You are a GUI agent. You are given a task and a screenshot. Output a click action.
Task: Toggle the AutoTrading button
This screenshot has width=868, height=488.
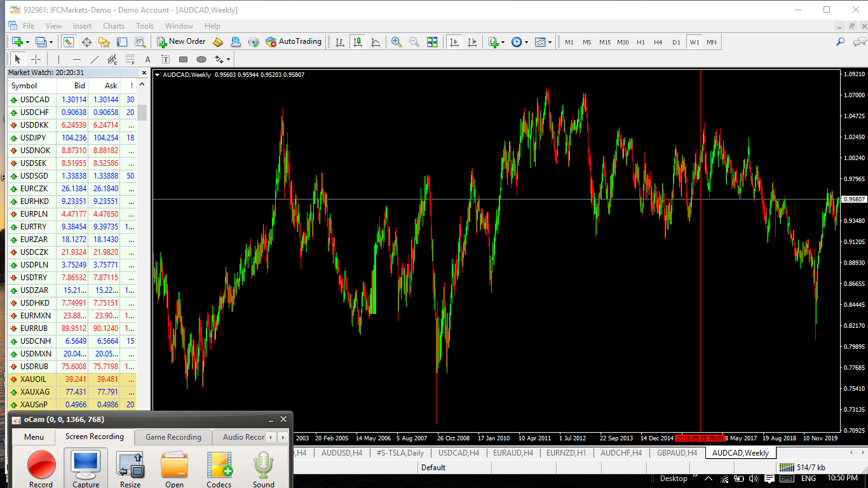click(294, 41)
